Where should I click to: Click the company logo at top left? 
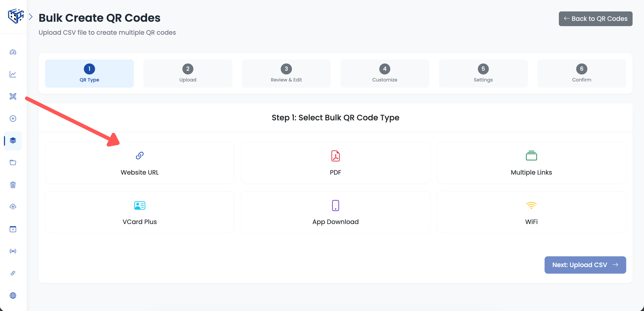[16, 16]
